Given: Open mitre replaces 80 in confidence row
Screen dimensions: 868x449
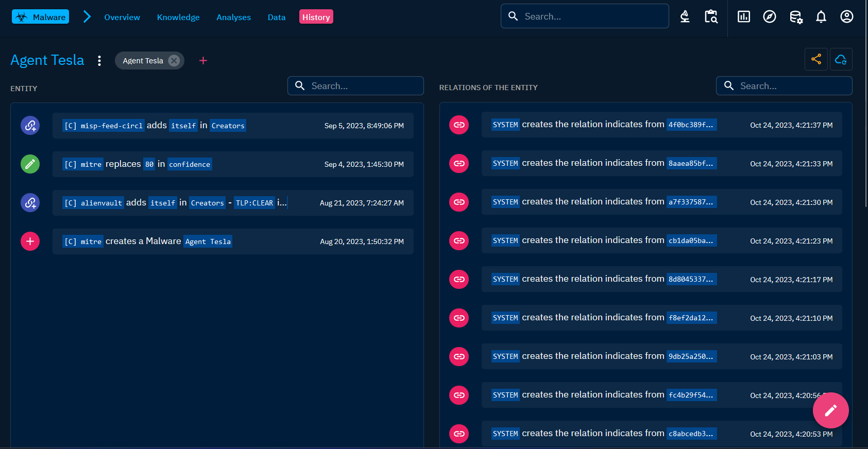Looking at the screenshot, I should click(x=233, y=164).
